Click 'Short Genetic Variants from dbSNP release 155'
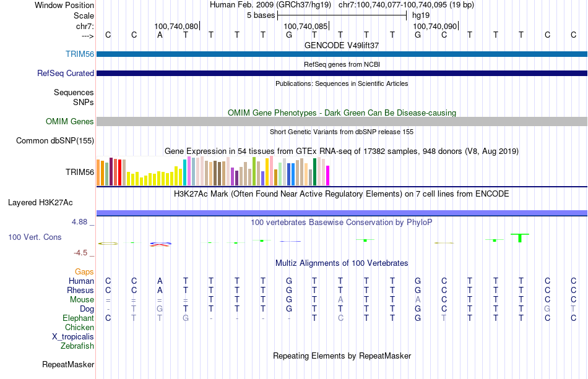This screenshot has width=588, height=379. point(342,132)
